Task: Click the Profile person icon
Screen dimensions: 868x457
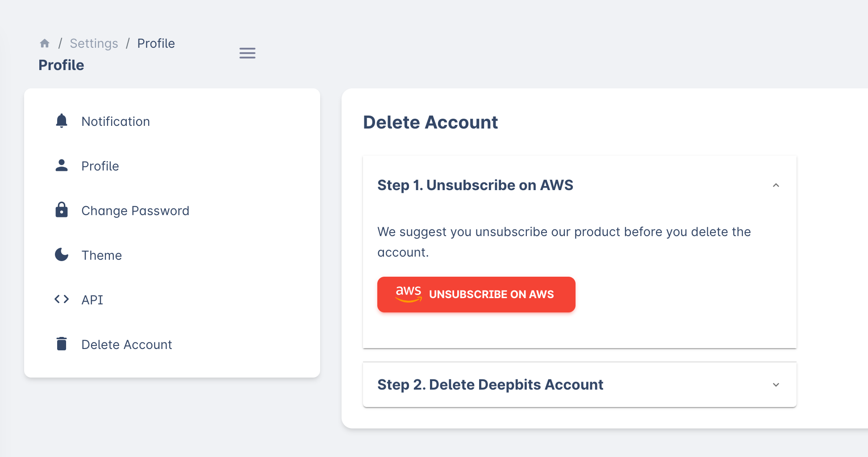Action: 62,166
